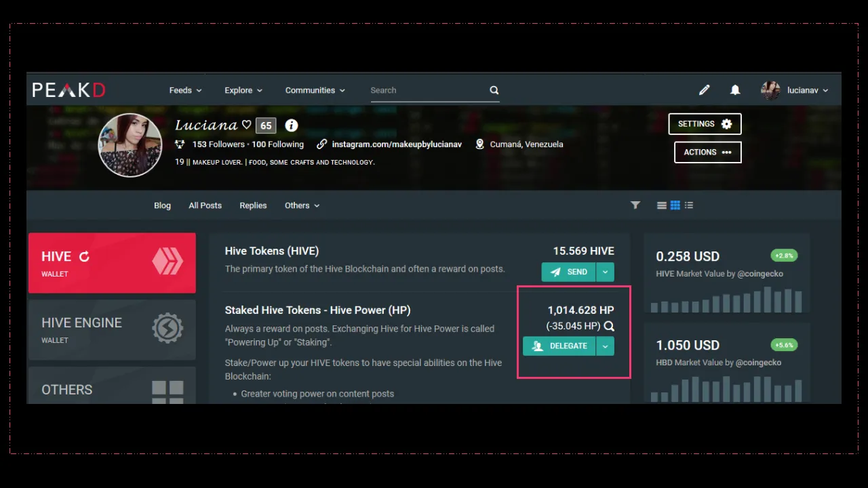Click the 100 Following link
This screenshot has height=488, width=868.
coord(277,144)
